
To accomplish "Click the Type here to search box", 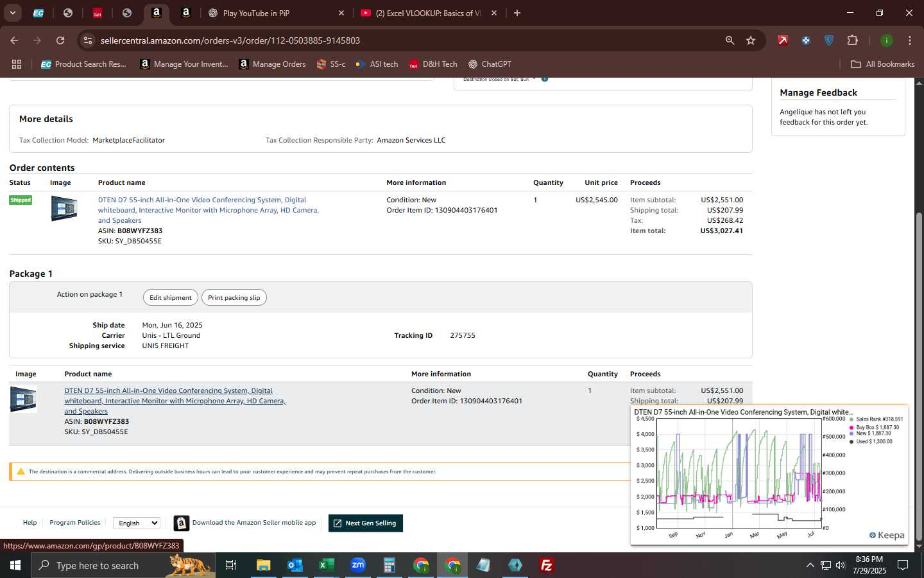I will (122, 565).
